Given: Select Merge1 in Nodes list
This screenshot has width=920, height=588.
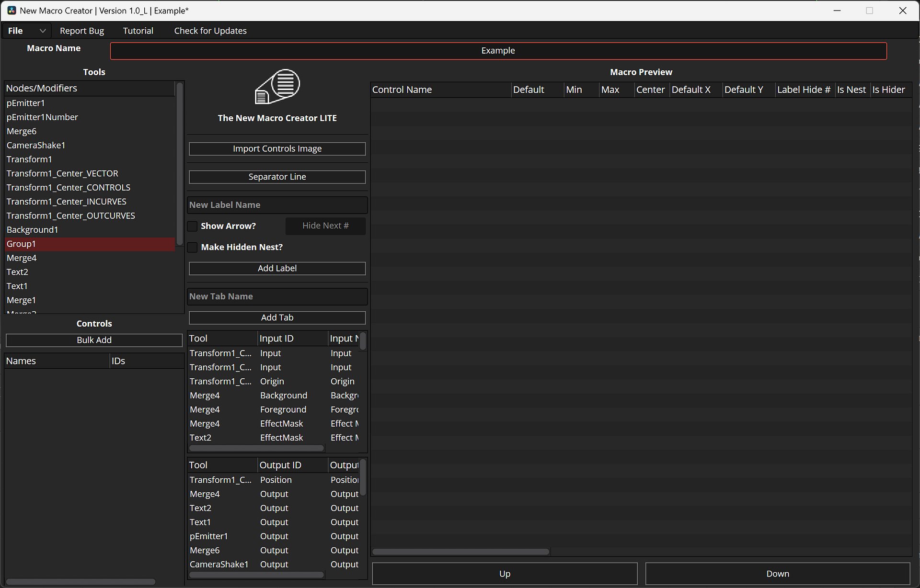Looking at the screenshot, I should 90,301.
